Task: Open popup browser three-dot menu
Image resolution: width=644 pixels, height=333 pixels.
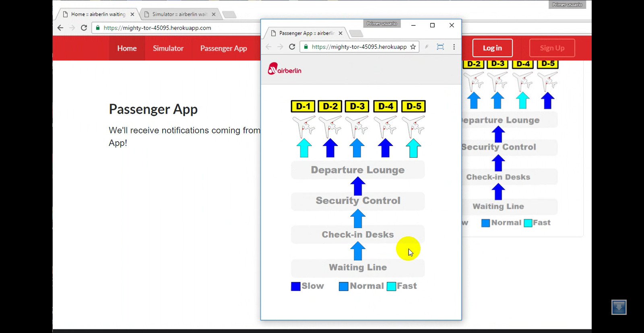Action: [454, 47]
